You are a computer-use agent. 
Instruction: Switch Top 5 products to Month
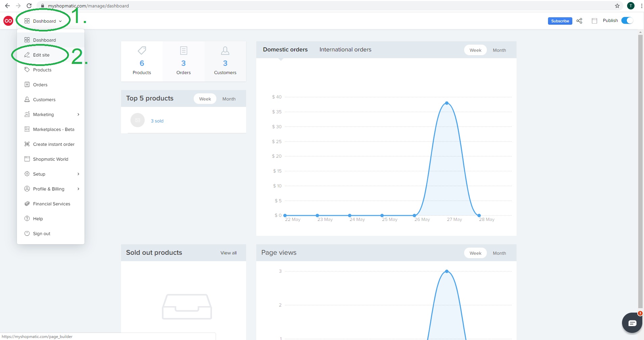tap(229, 99)
